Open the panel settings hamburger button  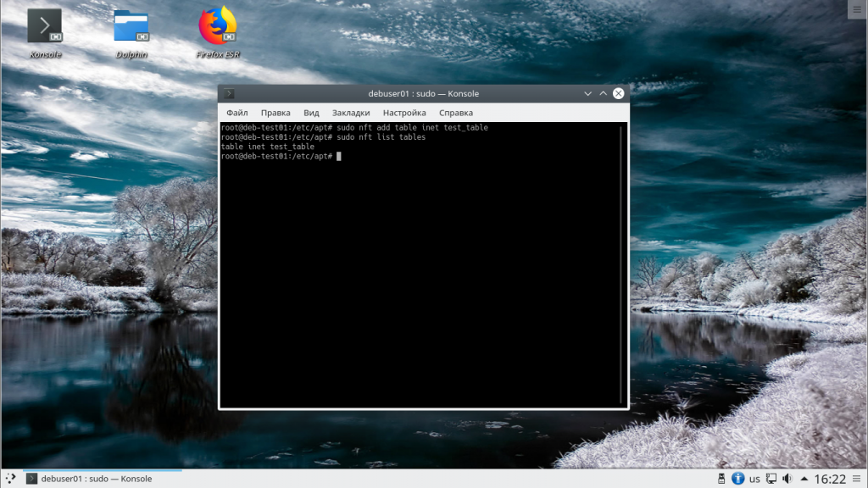857,479
